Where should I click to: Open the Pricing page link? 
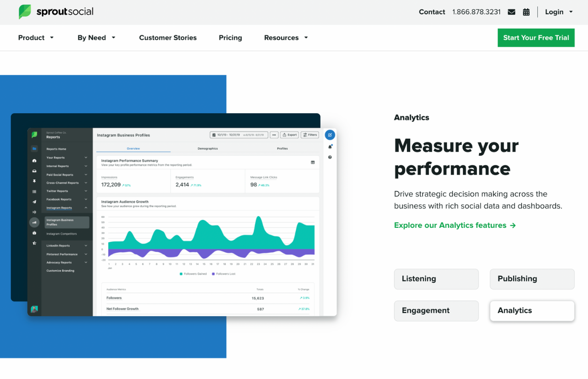pos(230,37)
